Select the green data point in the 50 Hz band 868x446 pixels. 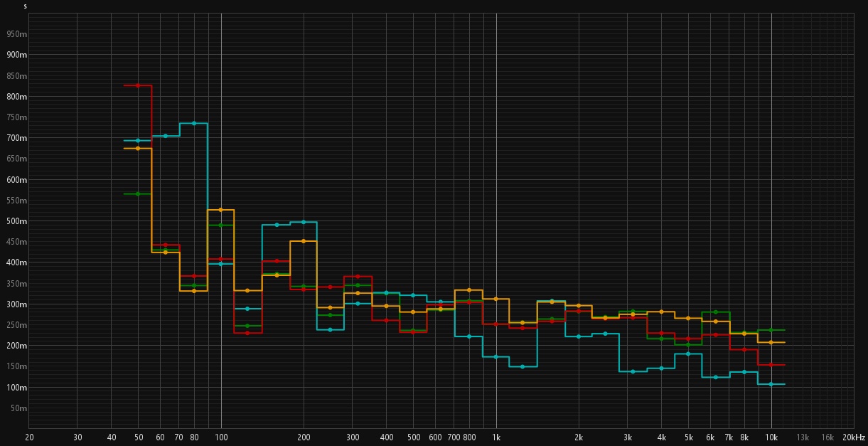(138, 193)
